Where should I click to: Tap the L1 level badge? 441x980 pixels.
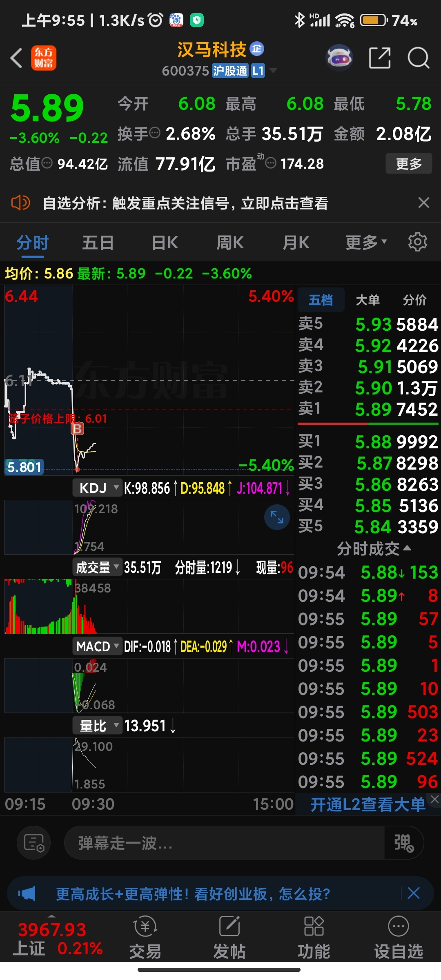[x=258, y=71]
